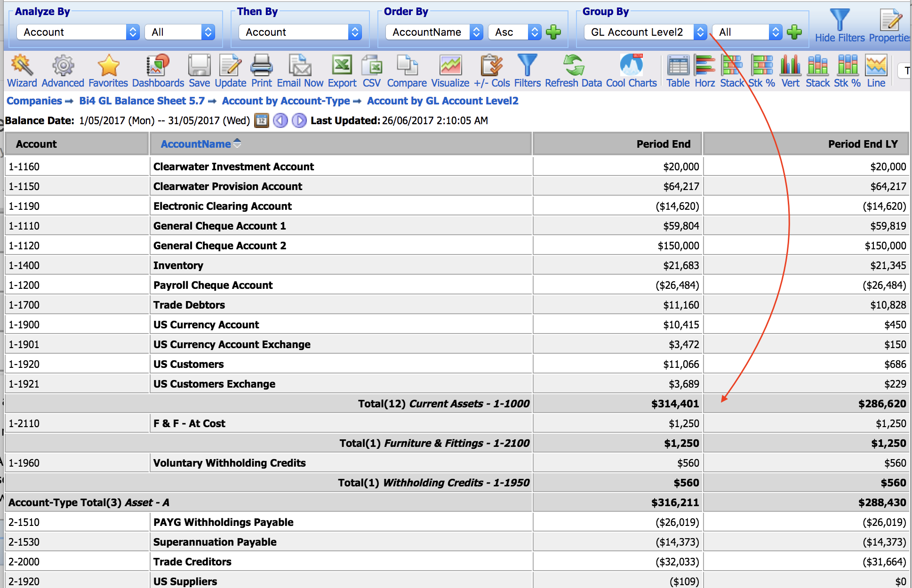Click Voluntary Withholding Credits row
Viewport: 912px width, 588px height.
[x=456, y=463]
